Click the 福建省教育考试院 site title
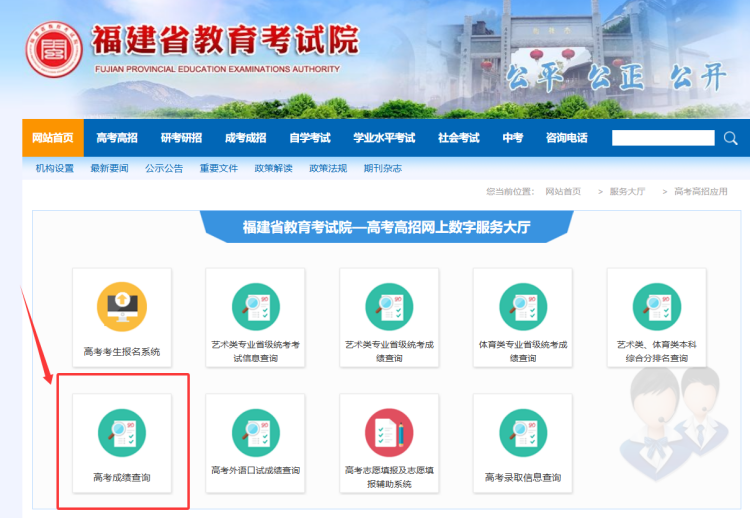 225,40
